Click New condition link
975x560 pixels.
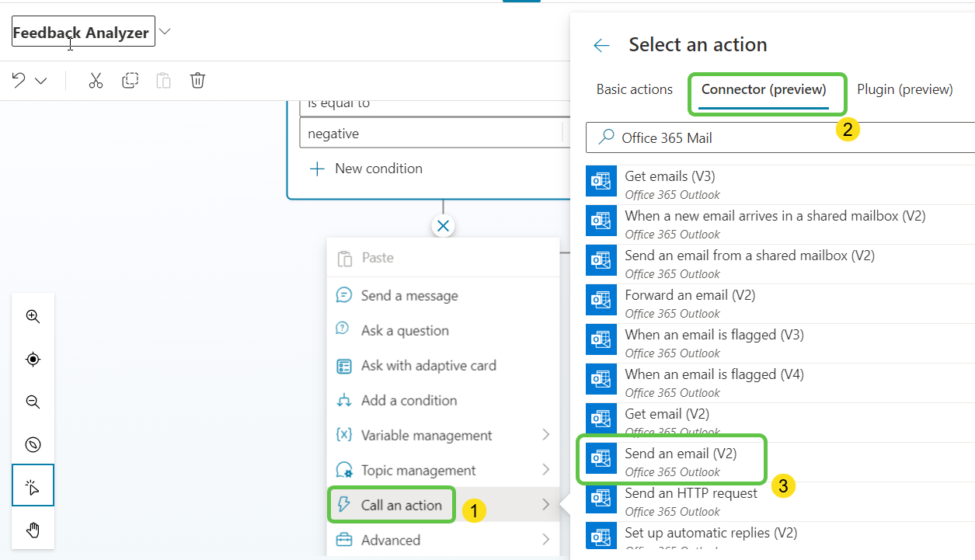(x=378, y=169)
